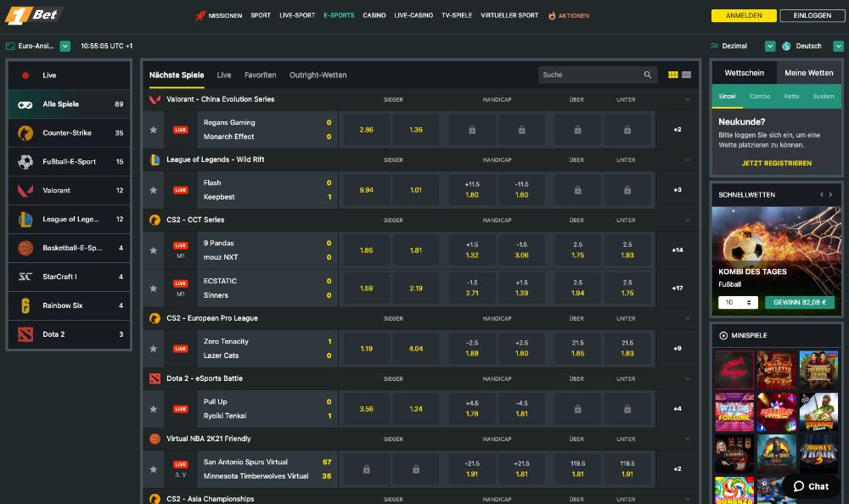Open Meine Wetten tab

click(809, 72)
